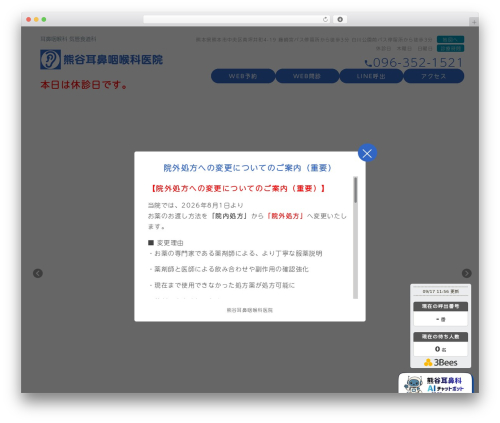Click the browser download icon beside the address bar

pos(340,20)
